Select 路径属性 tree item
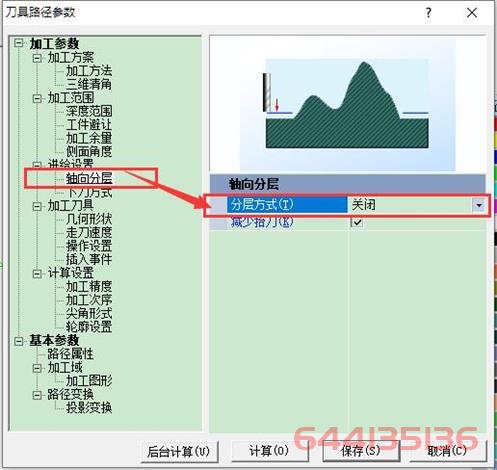 70,354
